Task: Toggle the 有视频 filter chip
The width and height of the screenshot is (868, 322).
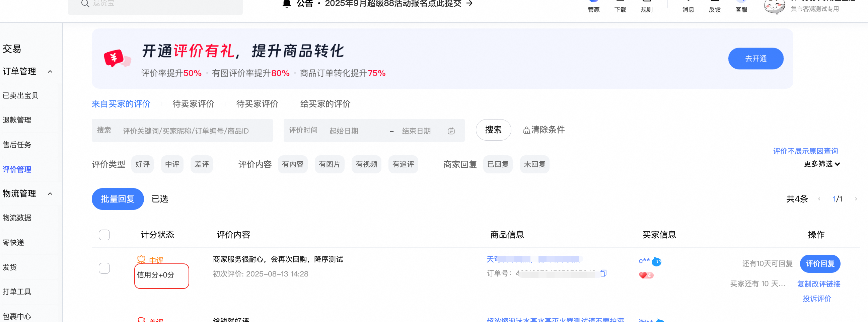Action: point(366,164)
